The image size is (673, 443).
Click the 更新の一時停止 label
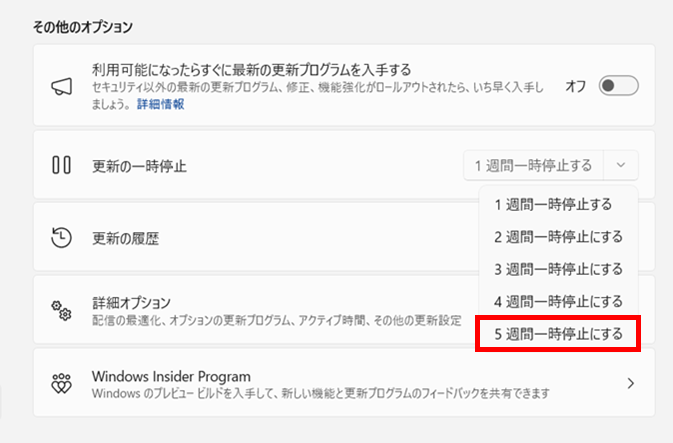coord(139,165)
